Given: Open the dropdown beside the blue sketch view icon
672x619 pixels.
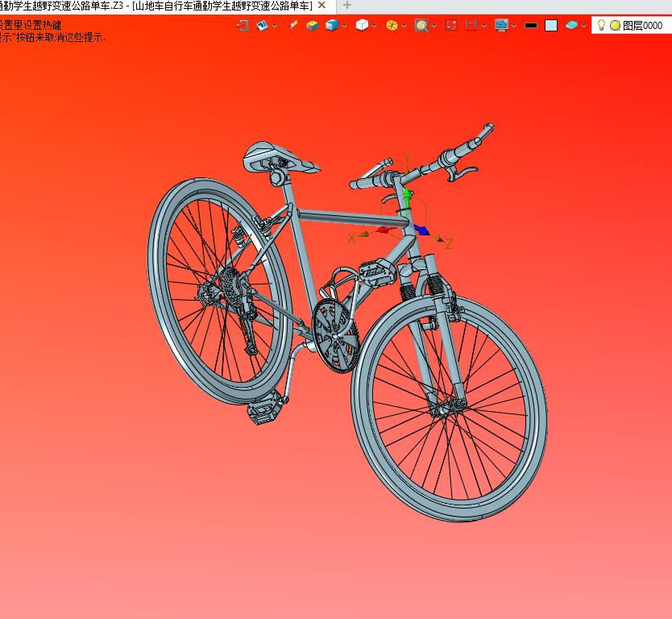Looking at the screenshot, I should [274, 26].
